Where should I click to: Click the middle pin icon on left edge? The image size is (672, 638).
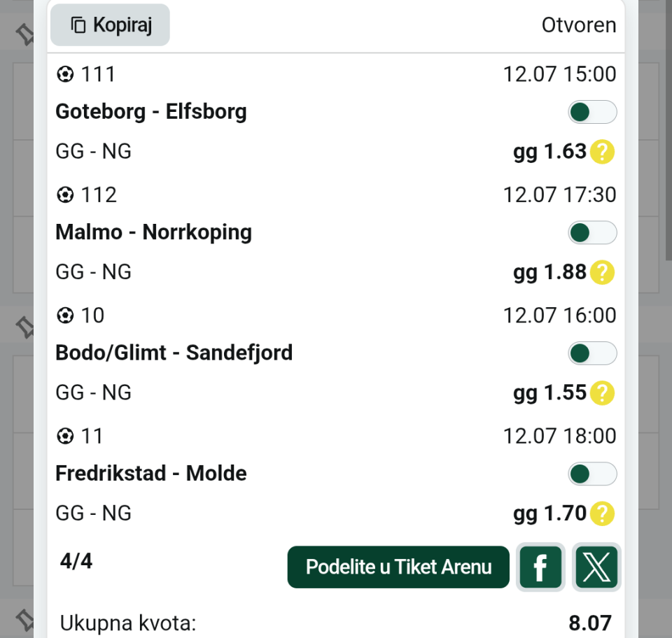(25, 327)
